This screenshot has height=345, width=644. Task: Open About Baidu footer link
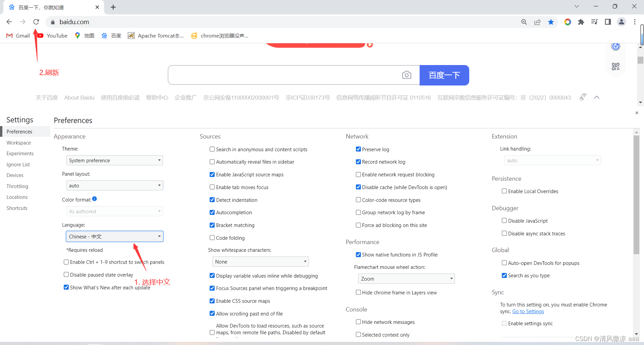tap(79, 98)
